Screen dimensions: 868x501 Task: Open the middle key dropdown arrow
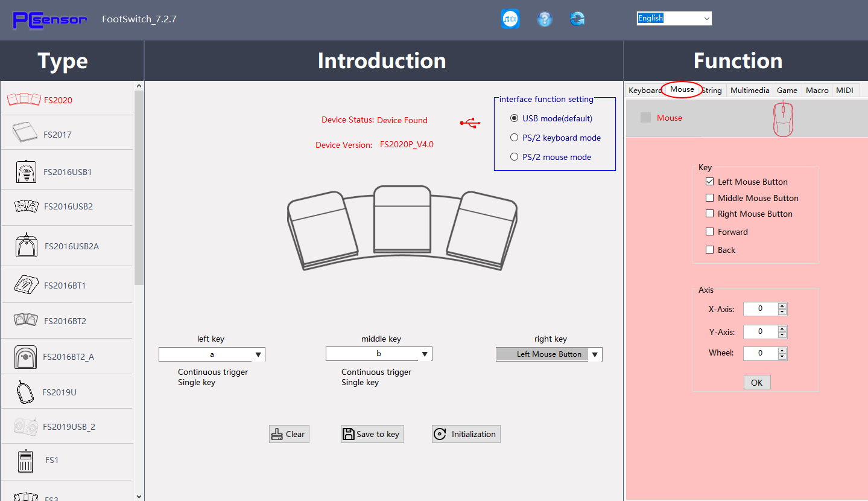pyautogui.click(x=425, y=354)
